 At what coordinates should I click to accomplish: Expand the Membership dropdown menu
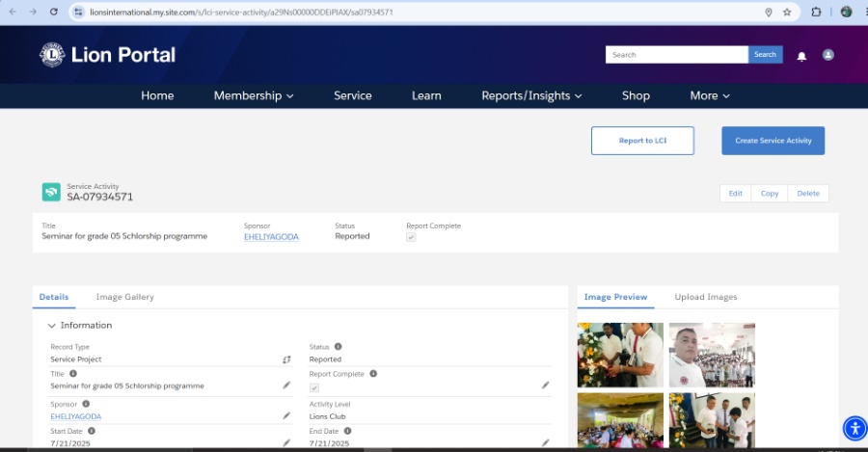tap(254, 95)
